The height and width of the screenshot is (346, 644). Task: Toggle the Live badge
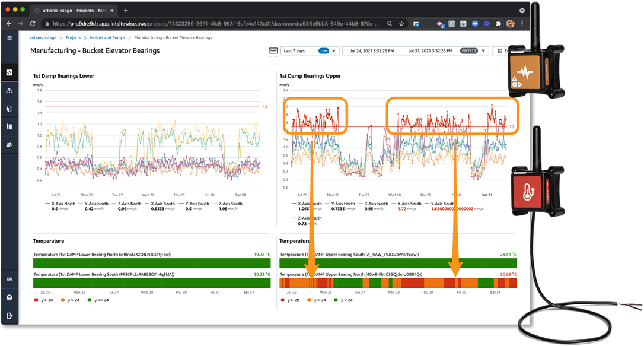[324, 51]
